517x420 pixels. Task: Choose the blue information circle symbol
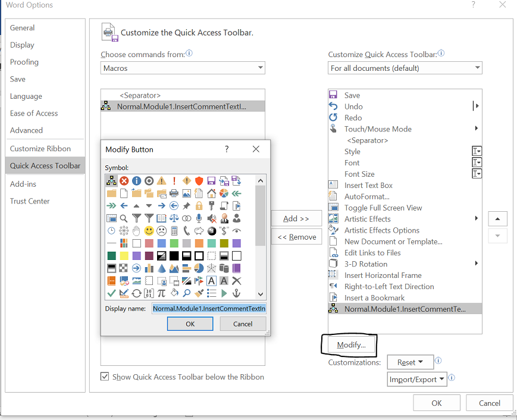tap(136, 181)
